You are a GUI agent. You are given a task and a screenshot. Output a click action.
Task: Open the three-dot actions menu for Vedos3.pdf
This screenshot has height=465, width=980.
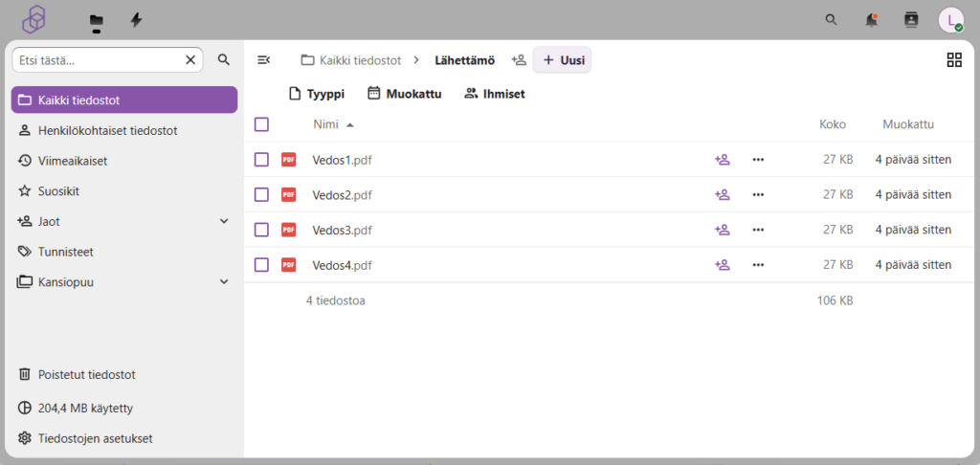758,230
